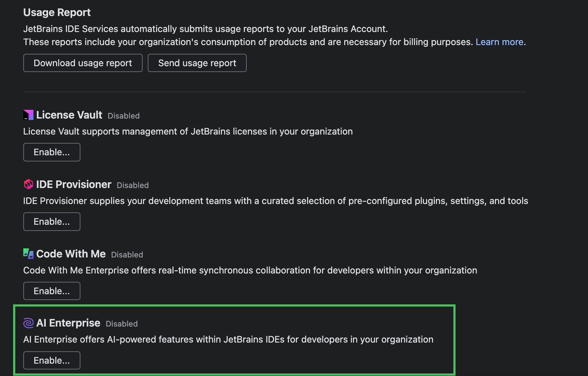Enable Code With Me Enterprise
588x376 pixels.
pyautogui.click(x=51, y=291)
